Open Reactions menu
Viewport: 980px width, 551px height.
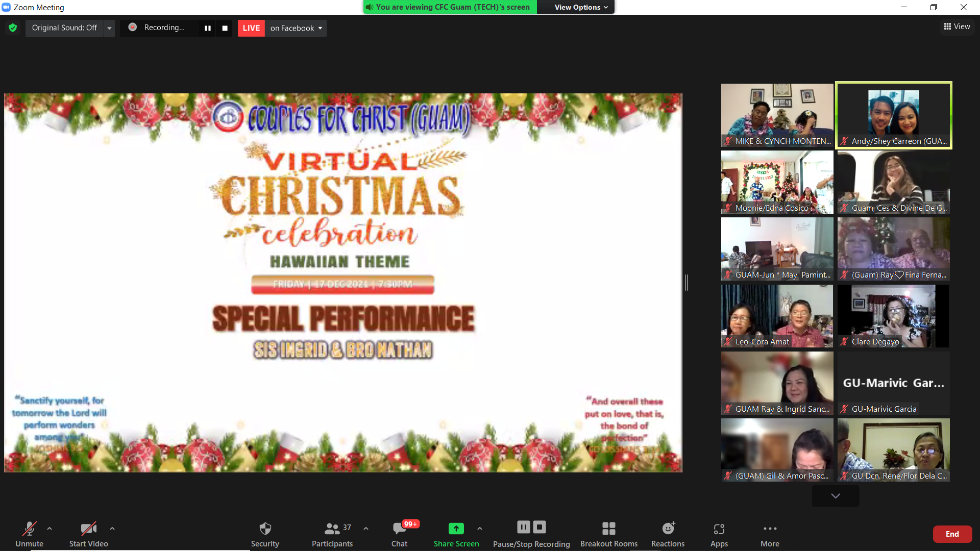click(668, 534)
